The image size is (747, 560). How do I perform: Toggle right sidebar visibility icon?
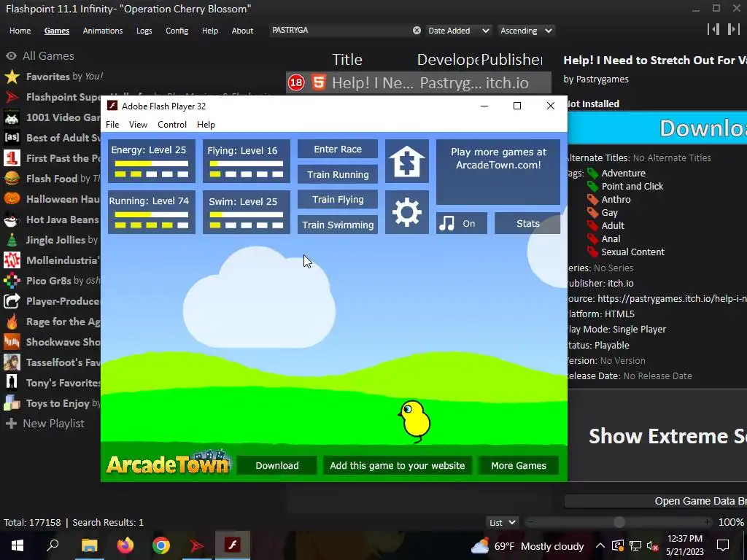[733, 29]
